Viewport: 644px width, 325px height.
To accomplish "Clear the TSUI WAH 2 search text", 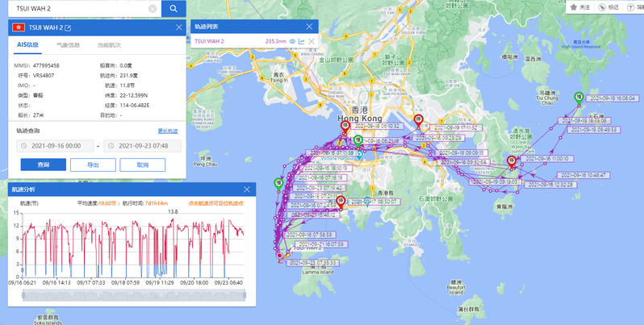I will pyautogui.click(x=153, y=9).
